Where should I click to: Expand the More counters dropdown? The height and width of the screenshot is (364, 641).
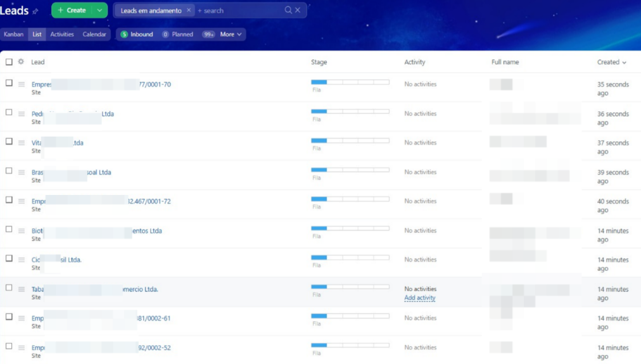(x=231, y=34)
